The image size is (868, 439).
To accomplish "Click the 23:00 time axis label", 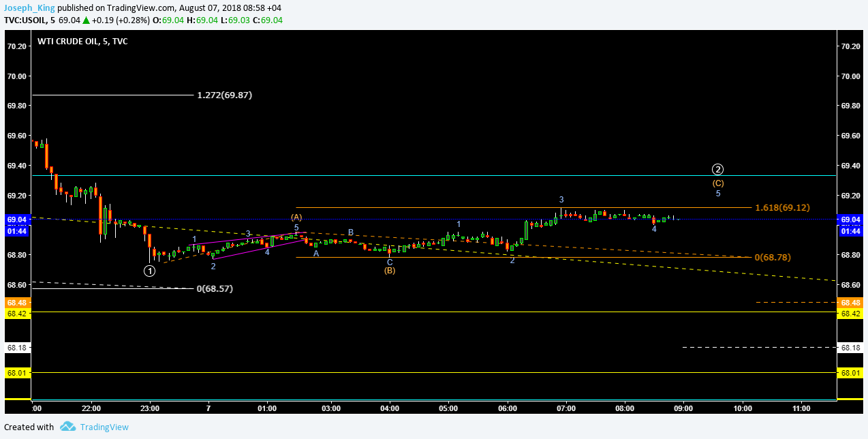I will (x=150, y=408).
